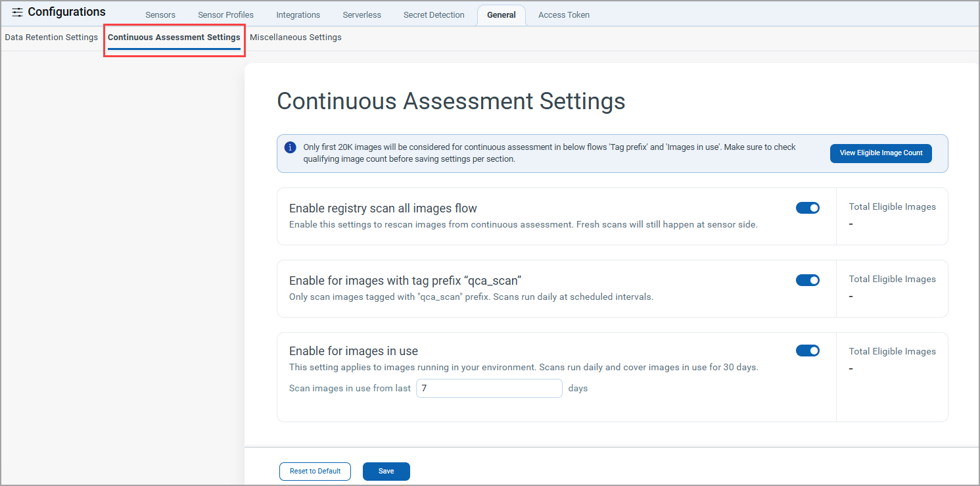
Task: Disable the qca_scan tag prefix toggle
Action: [x=807, y=280]
